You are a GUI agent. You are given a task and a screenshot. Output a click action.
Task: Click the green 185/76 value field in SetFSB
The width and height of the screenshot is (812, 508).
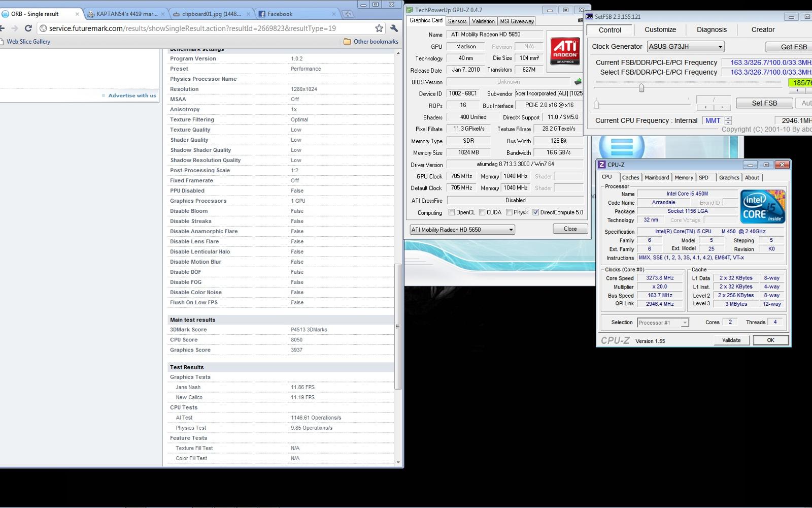point(800,83)
